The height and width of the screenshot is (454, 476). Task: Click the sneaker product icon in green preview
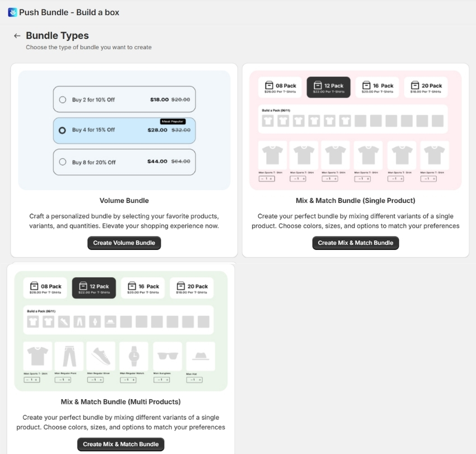[x=101, y=356]
